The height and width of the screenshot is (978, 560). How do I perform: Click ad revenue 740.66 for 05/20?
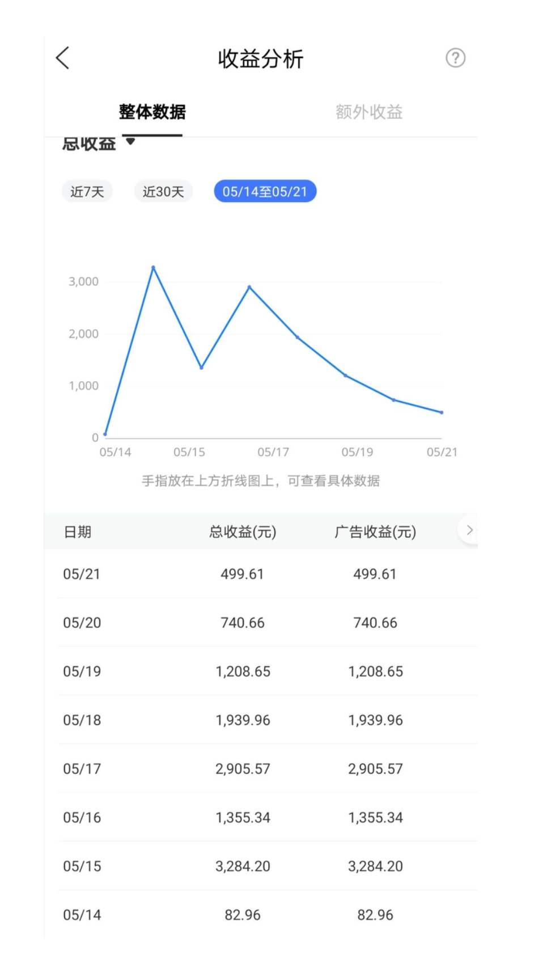tap(375, 623)
